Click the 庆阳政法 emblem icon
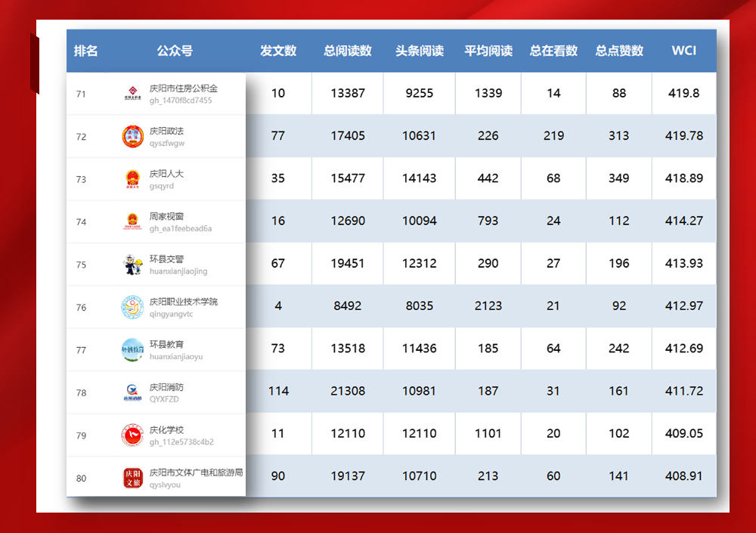The height and width of the screenshot is (533, 756). (132, 137)
